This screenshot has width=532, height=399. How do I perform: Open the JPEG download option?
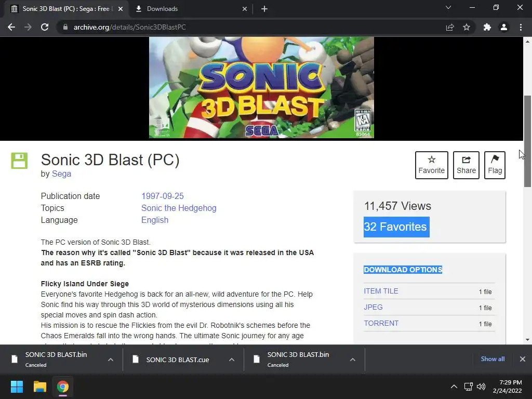(x=373, y=307)
